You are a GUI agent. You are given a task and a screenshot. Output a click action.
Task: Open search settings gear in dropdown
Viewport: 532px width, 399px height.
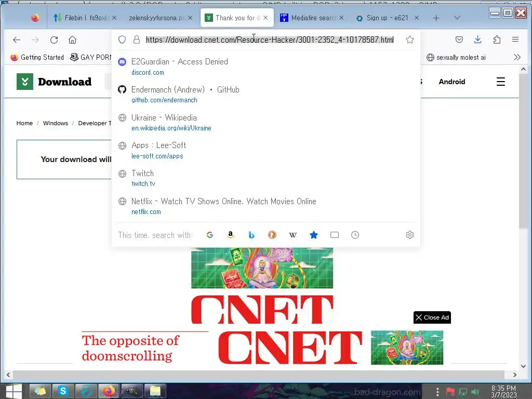410,235
